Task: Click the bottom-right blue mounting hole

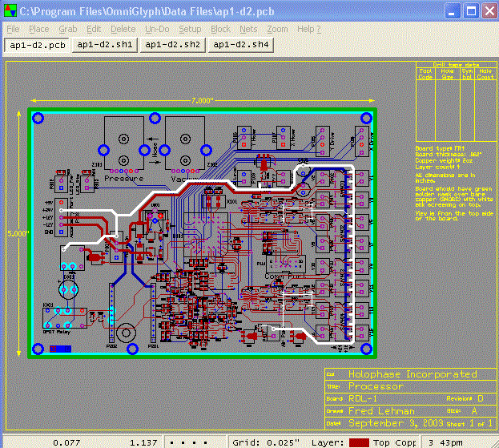Action: tap(365, 349)
